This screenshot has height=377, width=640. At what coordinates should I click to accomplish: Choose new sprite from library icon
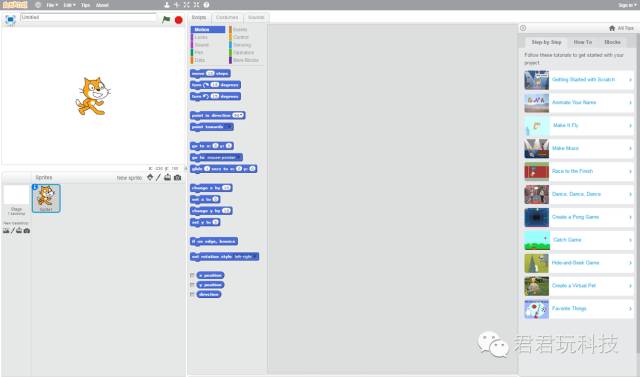pos(150,177)
